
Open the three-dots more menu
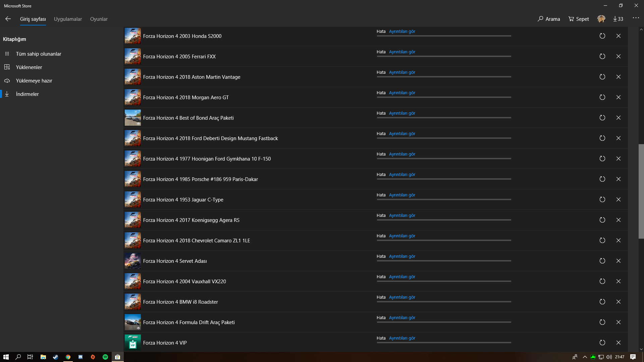click(636, 18)
